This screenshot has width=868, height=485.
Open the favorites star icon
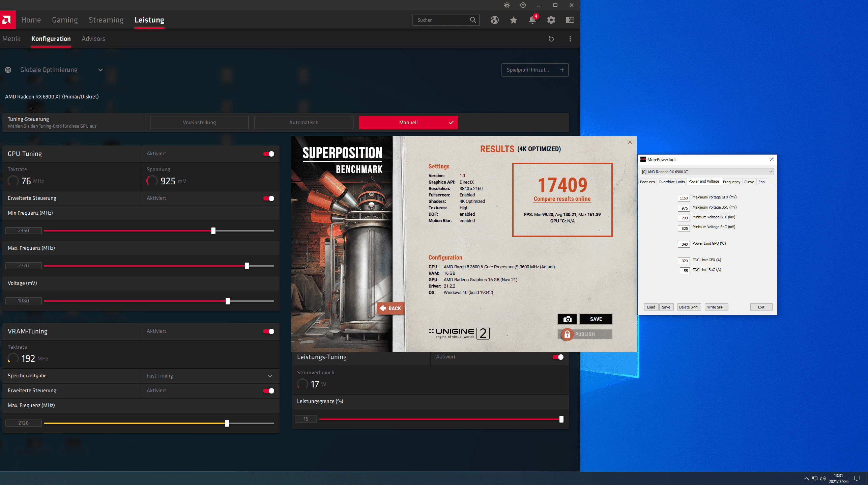point(513,20)
